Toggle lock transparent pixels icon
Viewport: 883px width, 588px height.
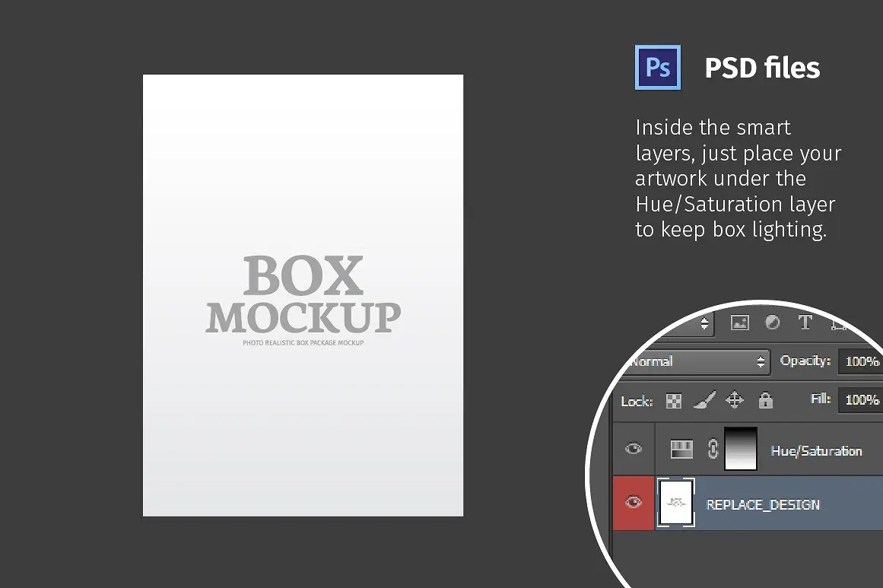[x=674, y=401]
